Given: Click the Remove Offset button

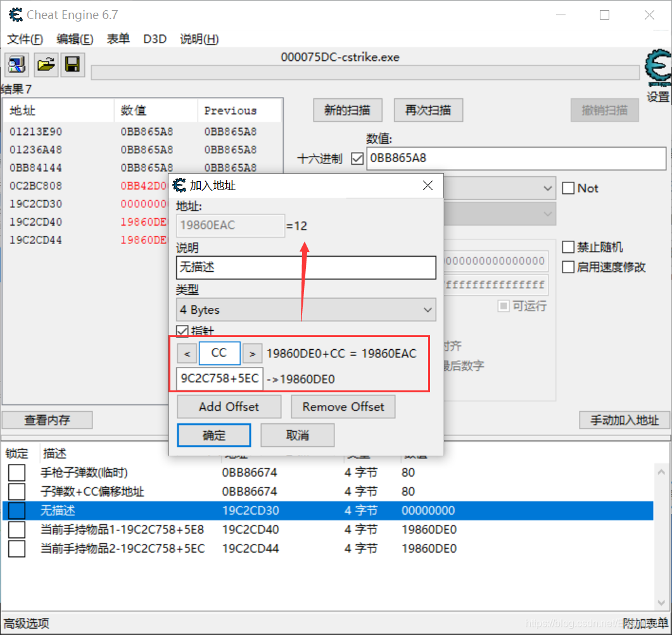Looking at the screenshot, I should (x=343, y=406).
